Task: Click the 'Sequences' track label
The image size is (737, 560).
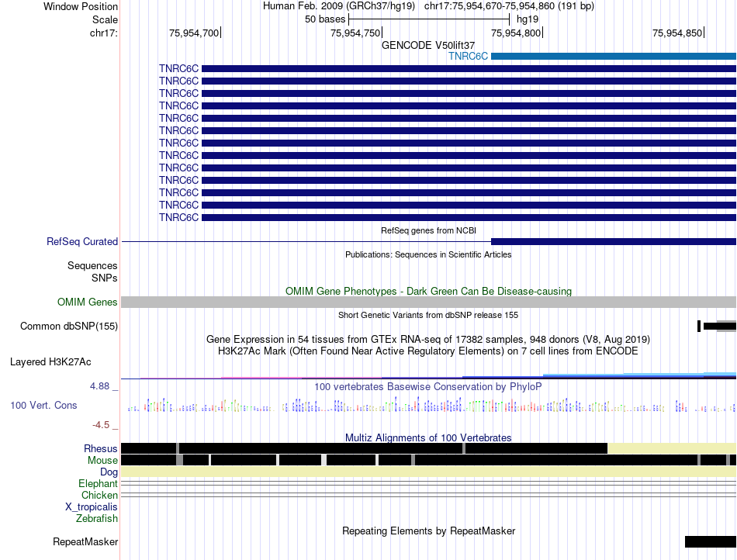Action: point(92,265)
